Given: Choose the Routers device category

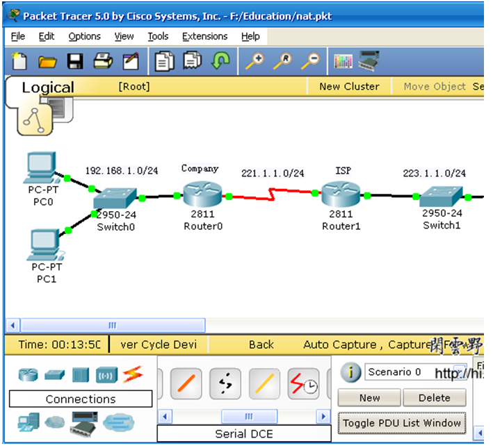Looking at the screenshot, I should tap(28, 374).
